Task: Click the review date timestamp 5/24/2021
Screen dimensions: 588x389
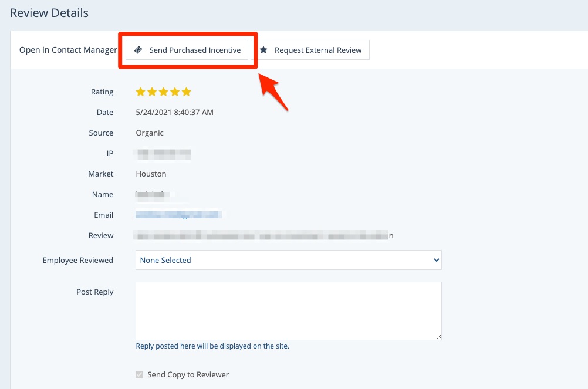Action: click(174, 113)
